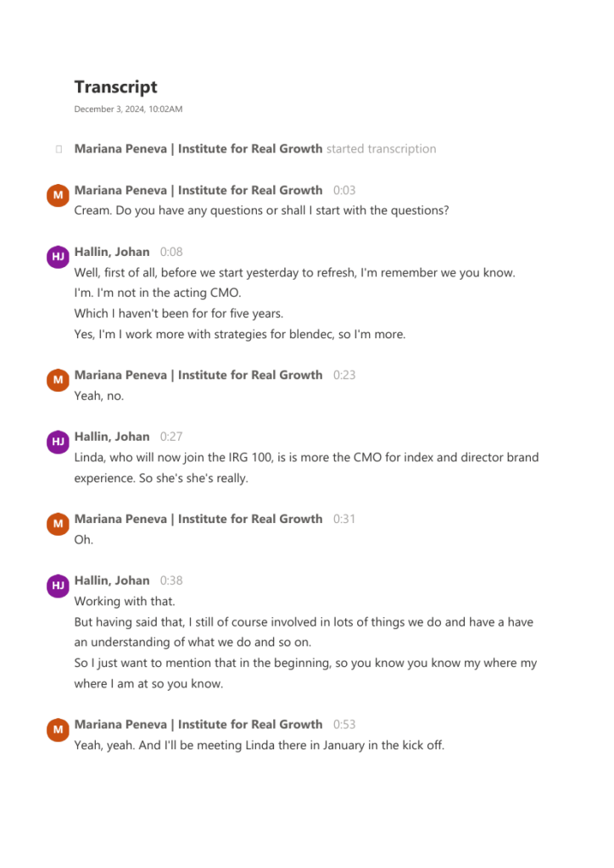Jump to the 0:27 timestamp

pyautogui.click(x=171, y=437)
